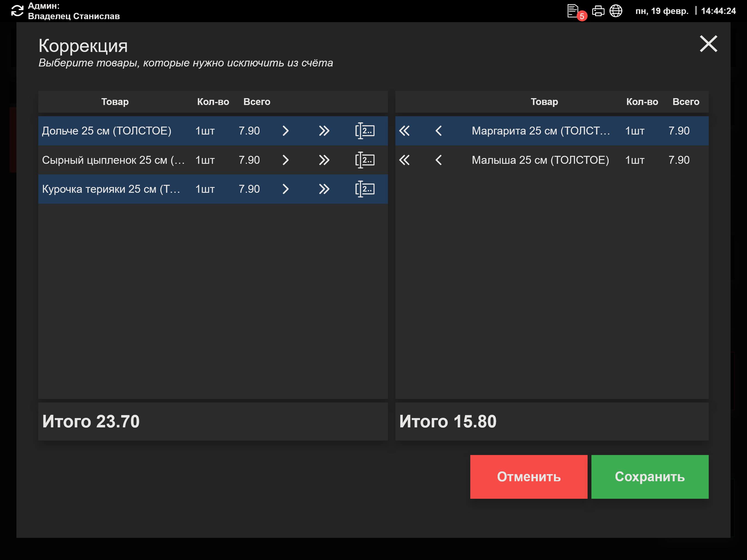Click the left table Всего header
This screenshot has width=747, height=560.
(257, 102)
